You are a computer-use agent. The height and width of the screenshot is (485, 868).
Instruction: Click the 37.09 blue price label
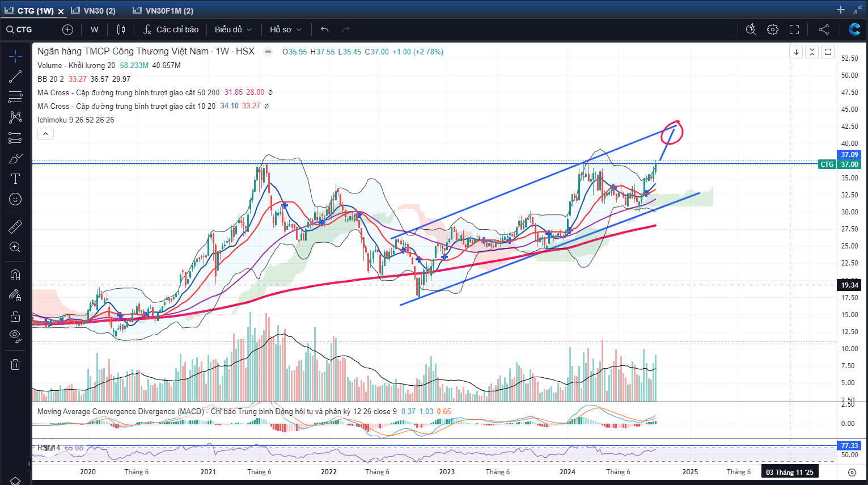click(x=849, y=155)
